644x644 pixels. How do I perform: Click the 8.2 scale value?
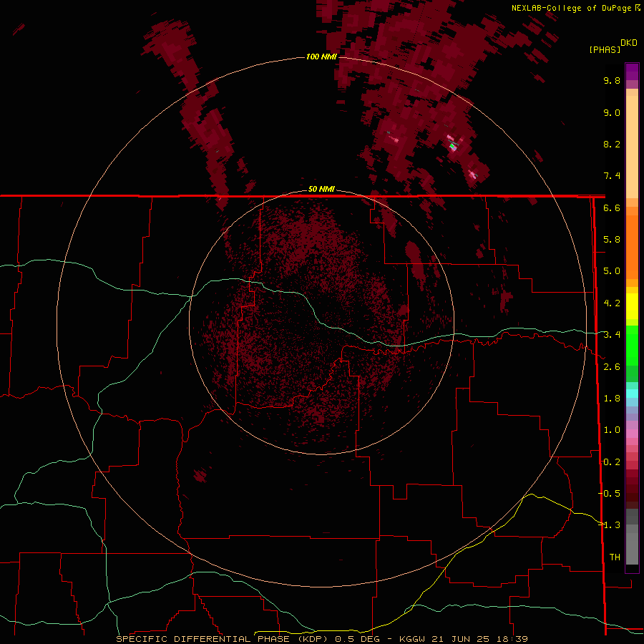point(612,144)
